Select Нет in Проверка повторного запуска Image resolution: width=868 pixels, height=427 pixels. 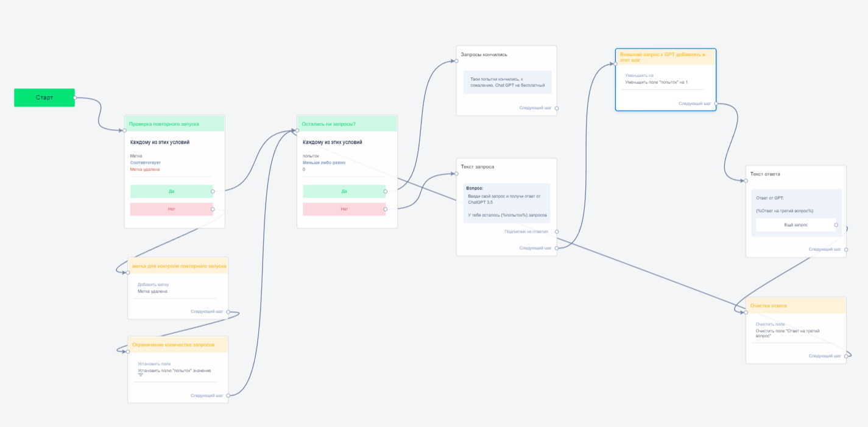[171, 209]
